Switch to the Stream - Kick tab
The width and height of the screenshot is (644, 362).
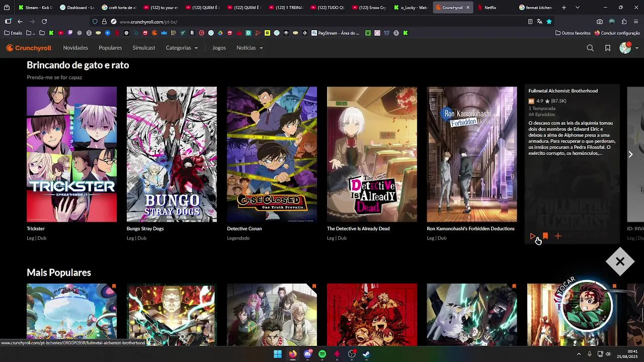pyautogui.click(x=35, y=8)
